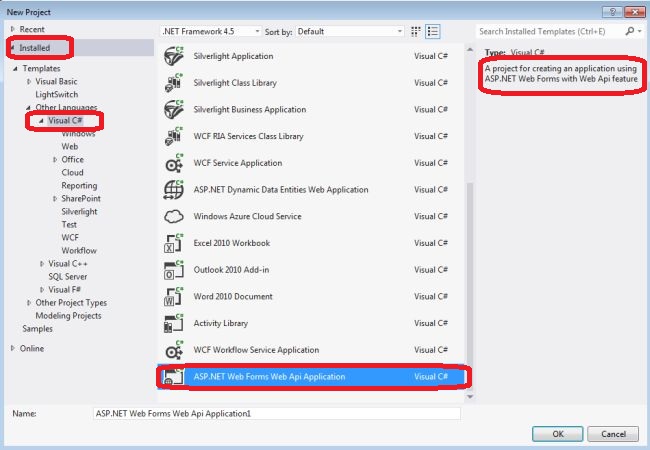Viewport: 650px width, 450px height.
Task: Select the Silverlight category in tree
Action: coord(79,211)
